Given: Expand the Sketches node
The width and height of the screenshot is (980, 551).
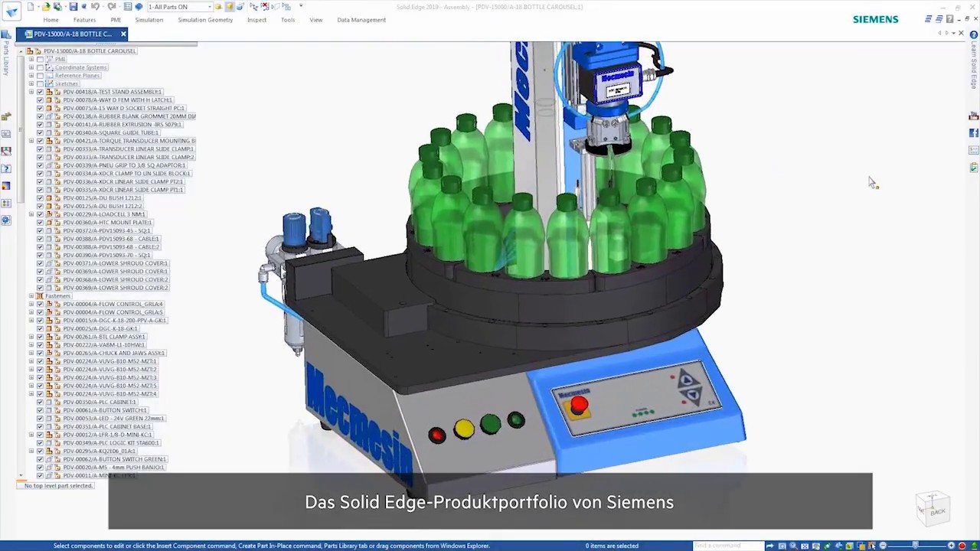Looking at the screenshot, I should coord(31,83).
